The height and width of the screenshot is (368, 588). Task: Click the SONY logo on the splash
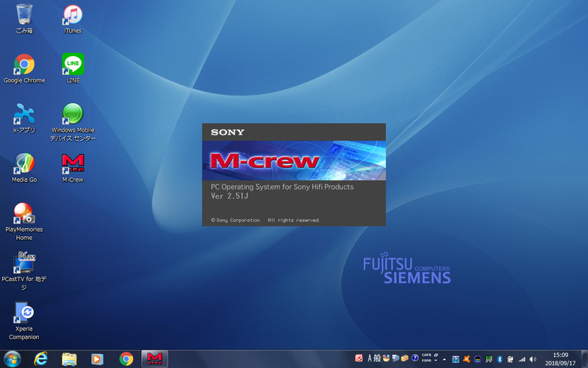coord(227,132)
